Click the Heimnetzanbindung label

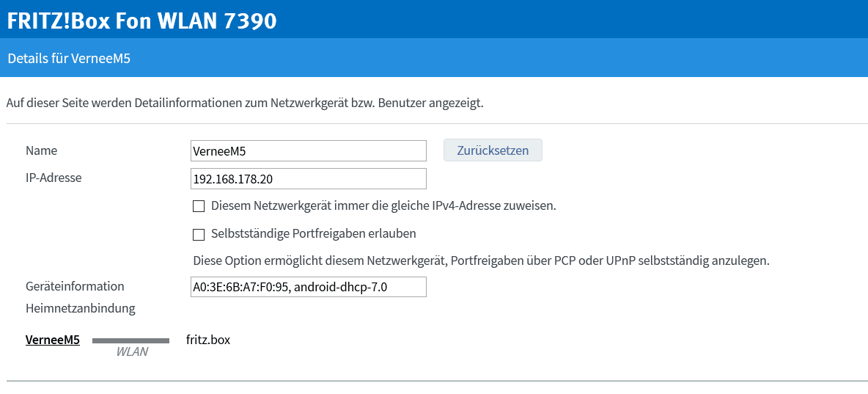pos(80,309)
